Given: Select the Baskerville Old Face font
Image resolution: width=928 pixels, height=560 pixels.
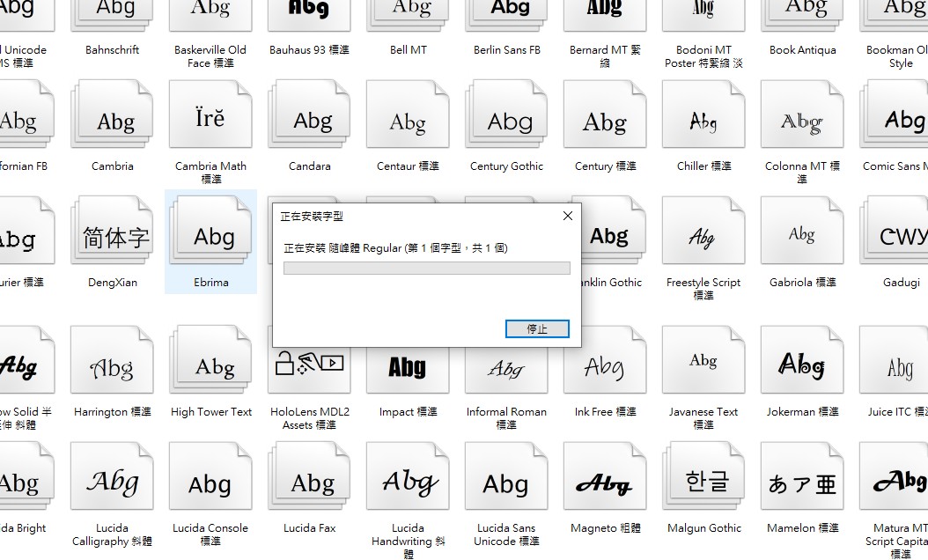Looking at the screenshot, I should [210, 16].
